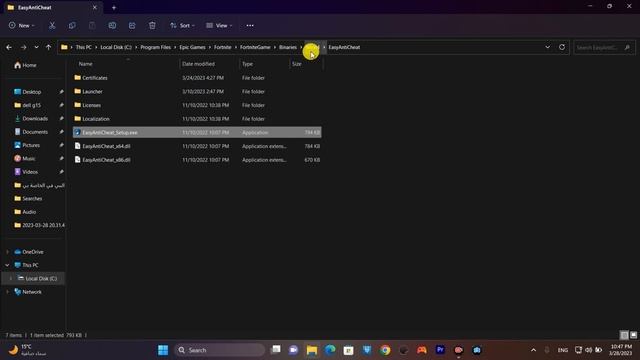
Task: Show hidden system tray icons
Action: 533,350
